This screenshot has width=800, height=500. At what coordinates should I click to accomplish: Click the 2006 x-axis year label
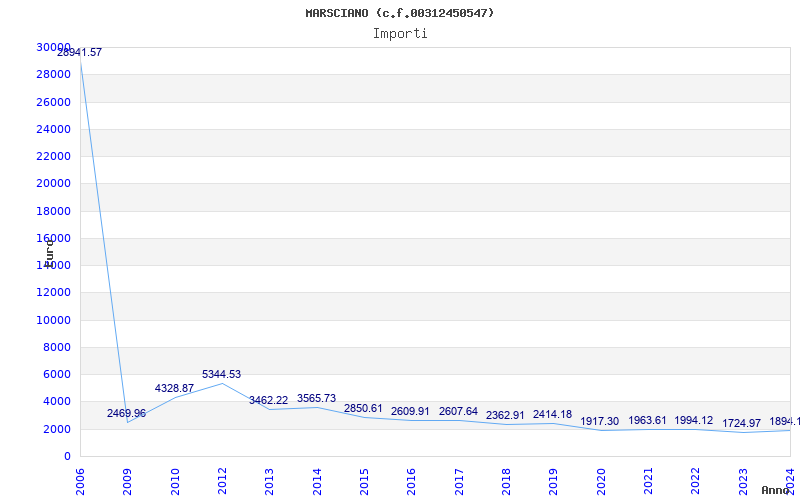coord(80,482)
